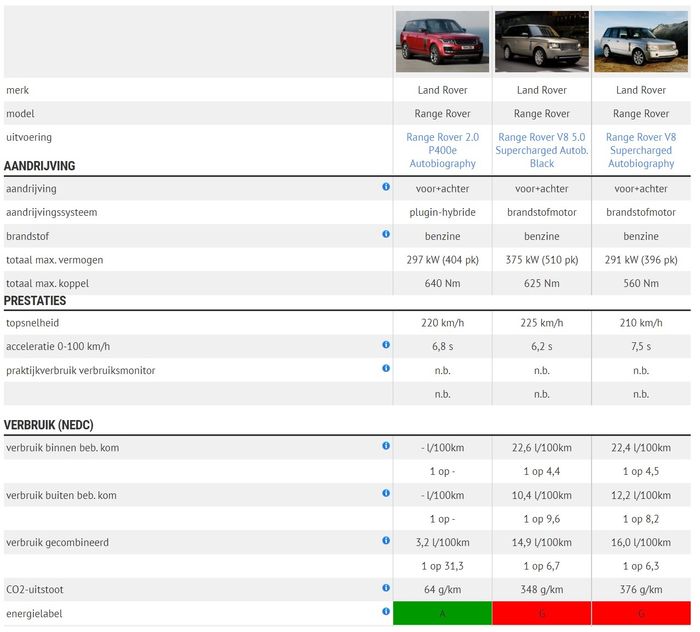Click the merk row label
The image size is (700, 632).
coord(17,90)
